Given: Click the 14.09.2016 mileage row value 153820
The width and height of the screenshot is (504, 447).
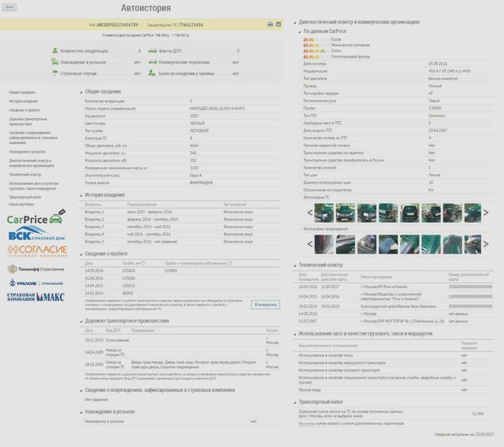Looking at the screenshot, I should click(128, 271).
